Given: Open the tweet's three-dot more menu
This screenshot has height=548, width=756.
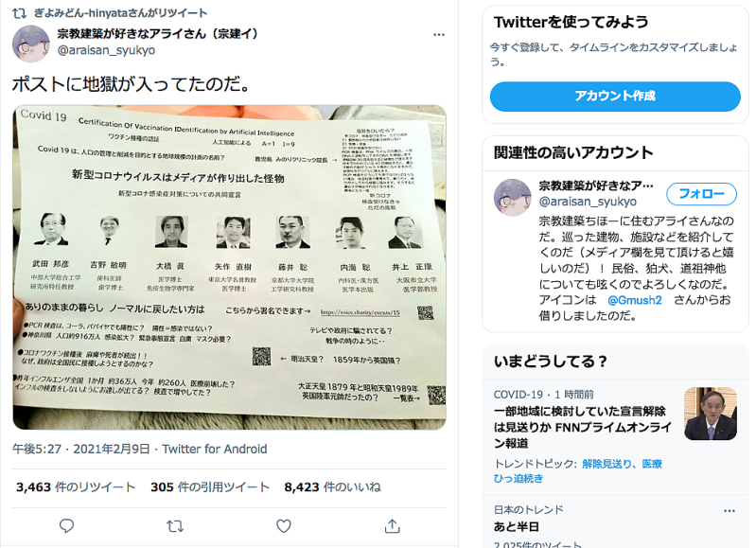Looking at the screenshot, I should coord(439,35).
